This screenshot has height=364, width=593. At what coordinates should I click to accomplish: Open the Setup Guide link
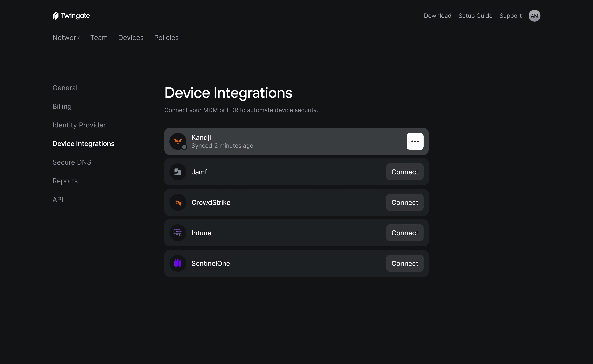[x=475, y=16]
